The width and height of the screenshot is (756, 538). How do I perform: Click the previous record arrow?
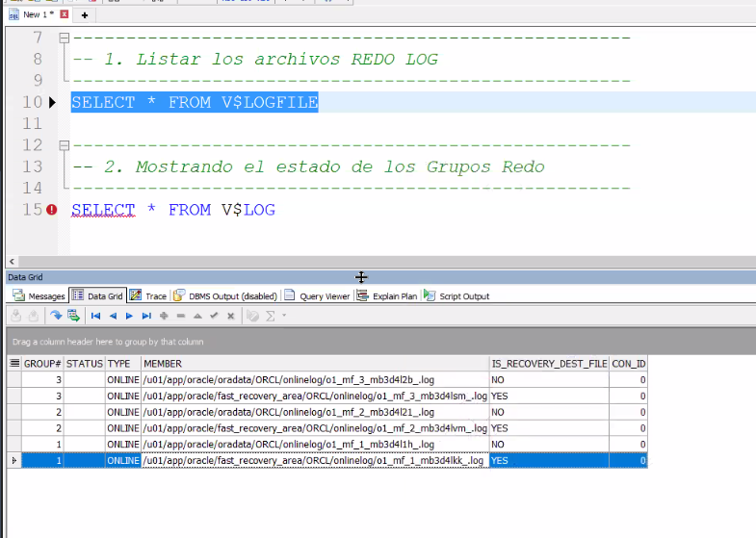tap(113, 316)
